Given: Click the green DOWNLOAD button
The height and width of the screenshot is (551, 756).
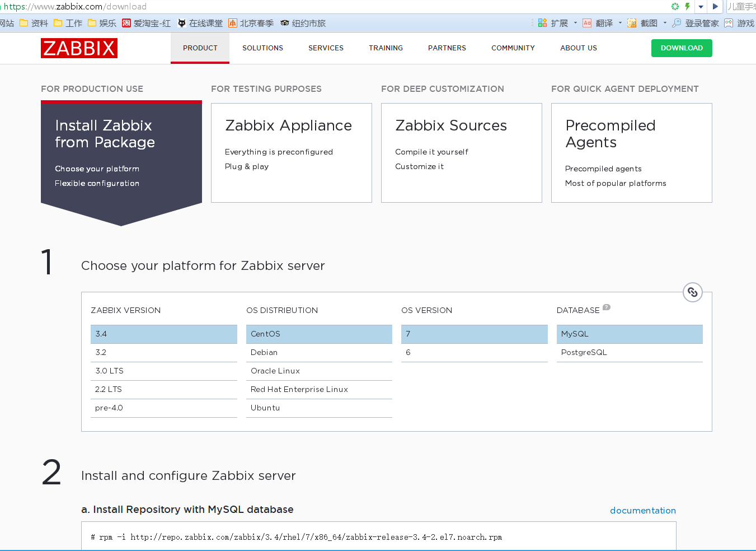Looking at the screenshot, I should click(x=681, y=48).
